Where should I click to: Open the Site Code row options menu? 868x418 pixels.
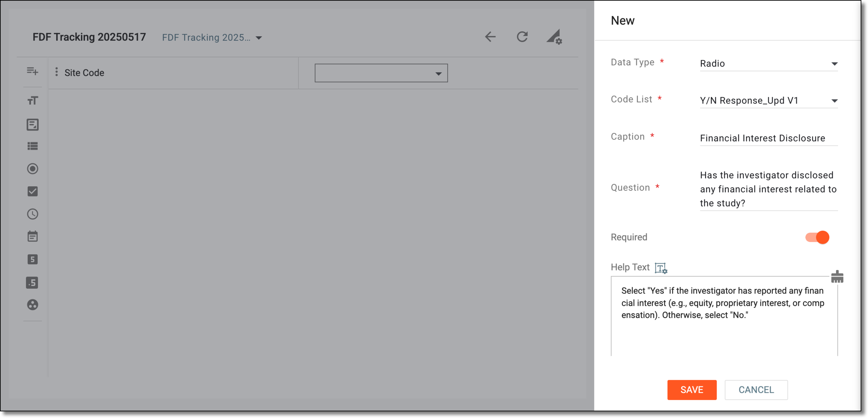[x=57, y=72]
